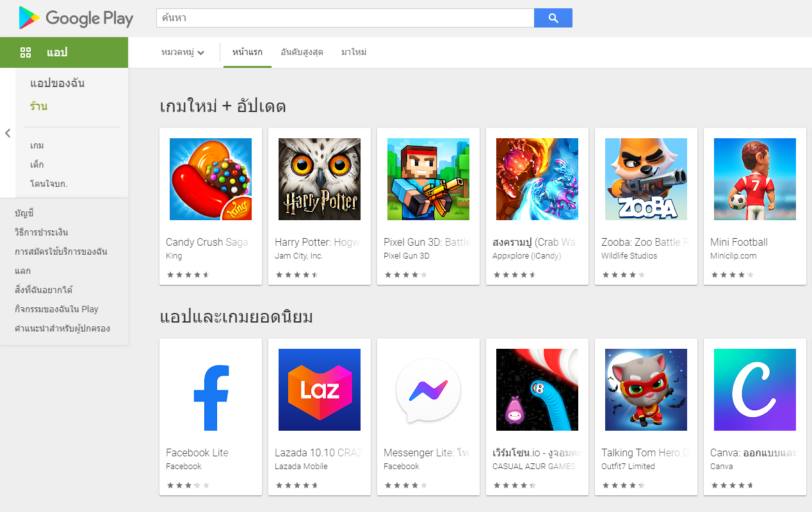Open the Messenger Lite icon
Image resolution: width=812 pixels, height=512 pixels.
[x=428, y=390]
